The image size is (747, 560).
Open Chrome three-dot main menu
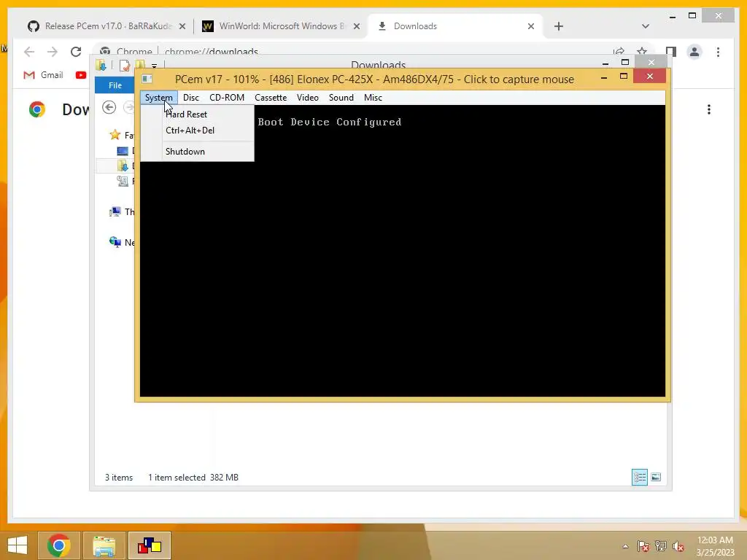coord(718,52)
